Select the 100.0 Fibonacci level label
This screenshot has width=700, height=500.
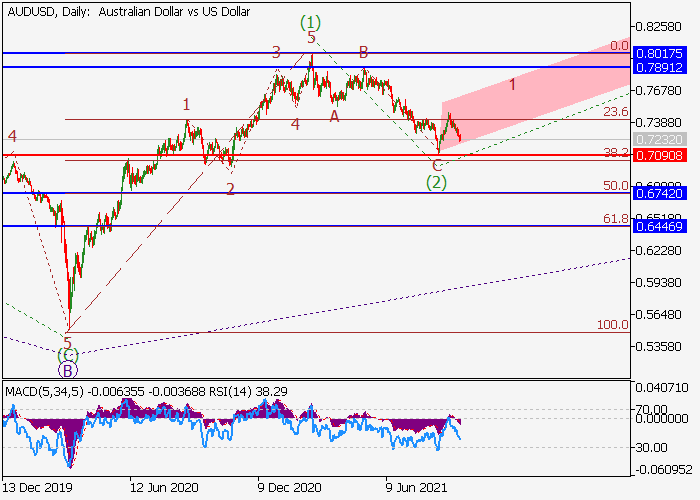pos(613,325)
